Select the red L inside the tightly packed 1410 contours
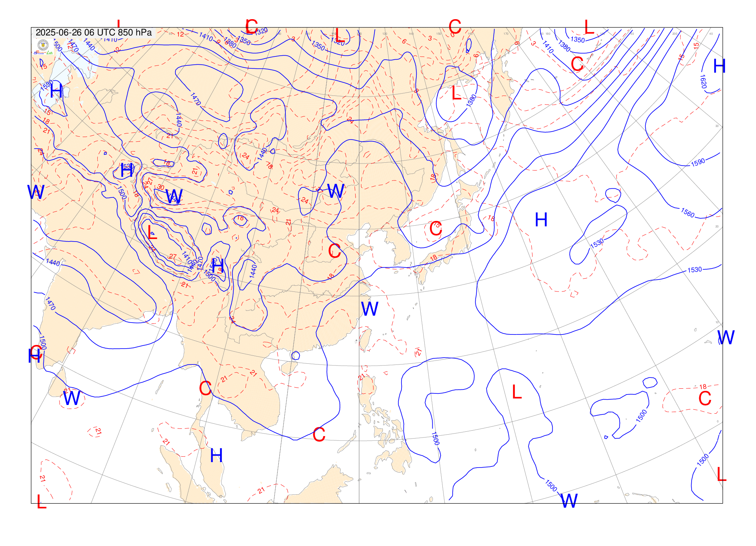Viewport: 756px width, 546px height. 153,232
